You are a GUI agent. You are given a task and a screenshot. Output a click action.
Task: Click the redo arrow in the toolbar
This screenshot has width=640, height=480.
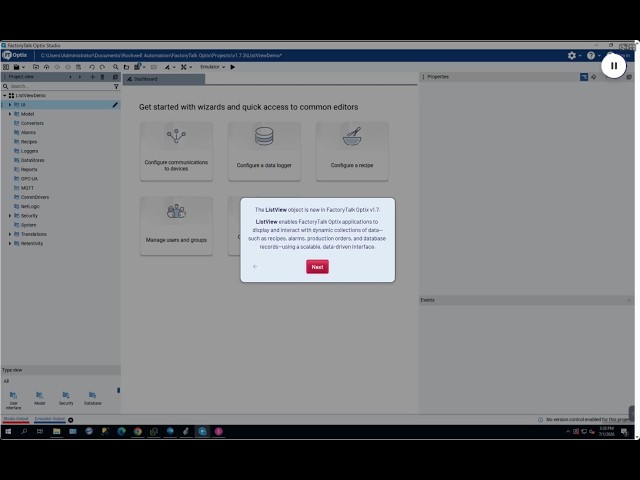click(102, 67)
